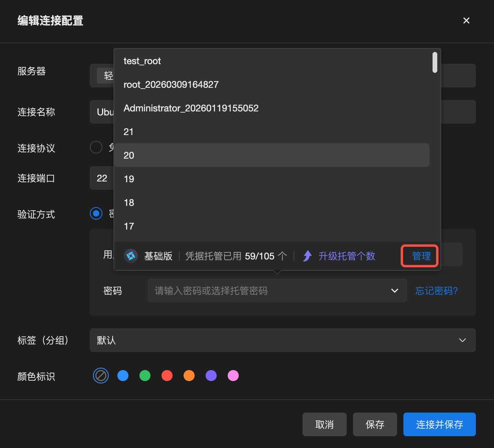Select credential entry 18
Viewport: 494px width, 448px height.
click(x=271, y=203)
